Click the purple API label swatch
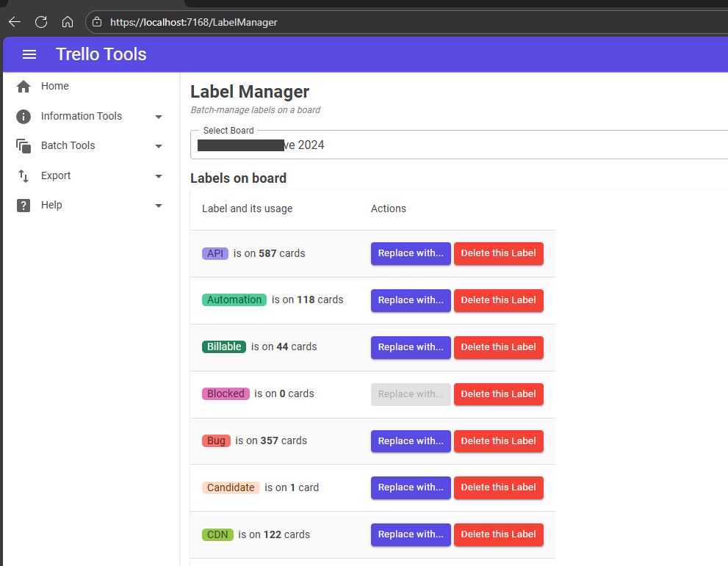 tap(215, 253)
